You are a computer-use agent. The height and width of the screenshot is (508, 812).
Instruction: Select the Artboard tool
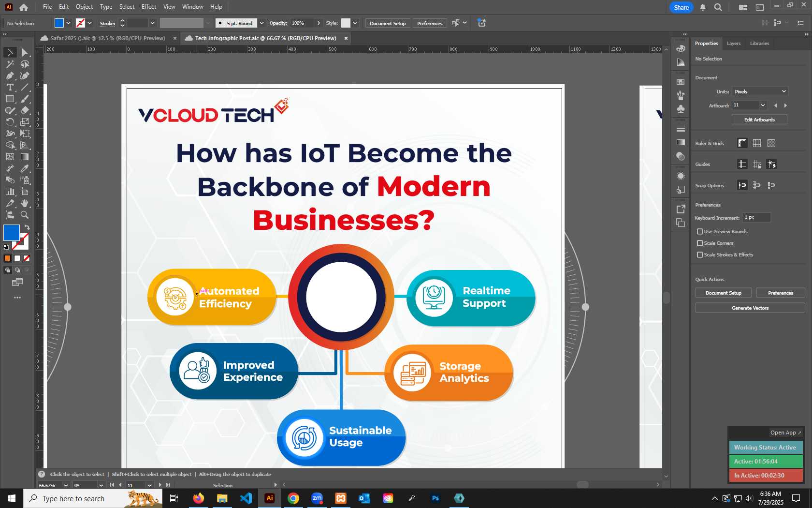click(25, 192)
